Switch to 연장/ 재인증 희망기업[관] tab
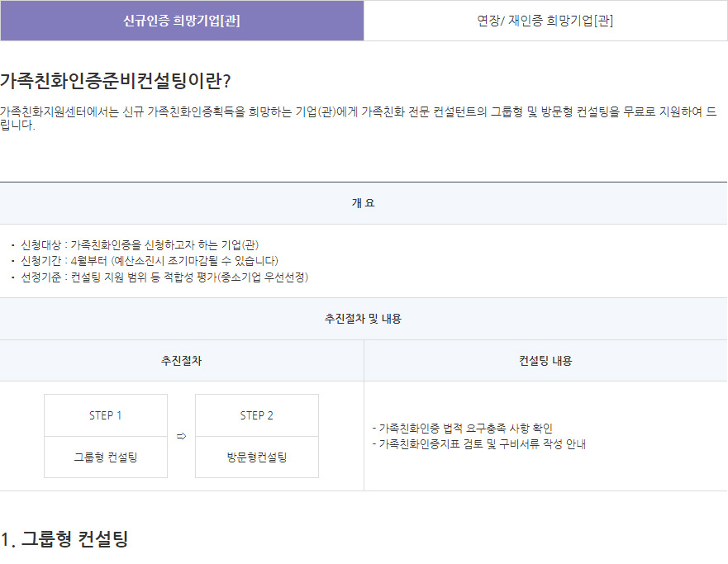This screenshot has height=564, width=728. click(x=545, y=21)
